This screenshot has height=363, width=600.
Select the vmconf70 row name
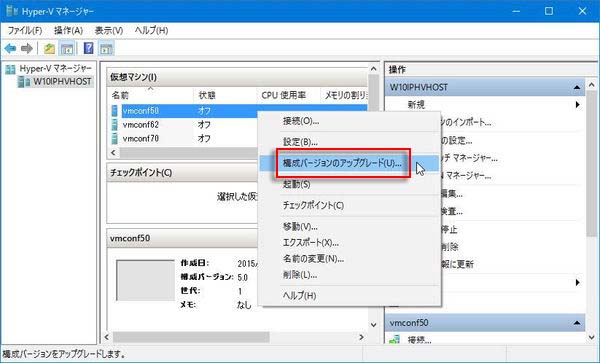pyautogui.click(x=141, y=138)
